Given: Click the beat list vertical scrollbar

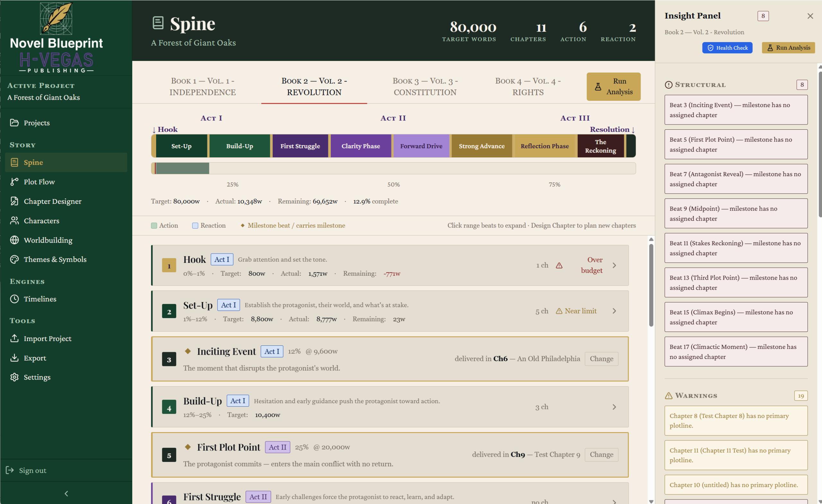Looking at the screenshot, I should click(x=651, y=285).
